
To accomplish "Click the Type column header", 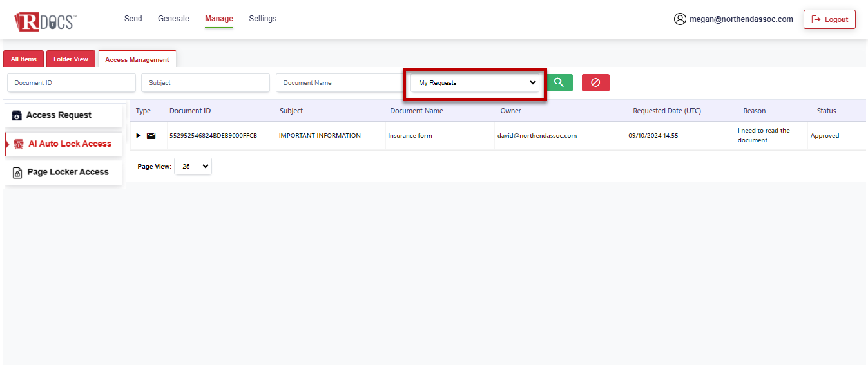I will point(143,111).
